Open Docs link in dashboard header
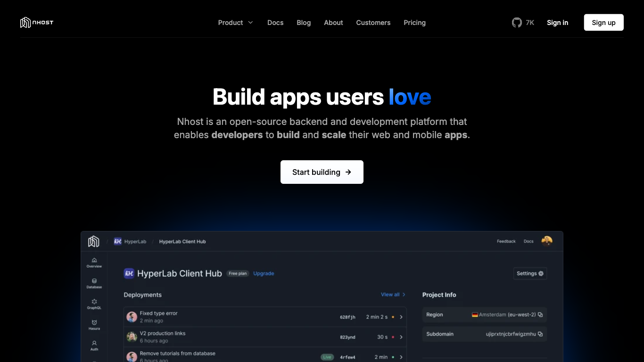This screenshot has height=362, width=644. pyautogui.click(x=528, y=241)
